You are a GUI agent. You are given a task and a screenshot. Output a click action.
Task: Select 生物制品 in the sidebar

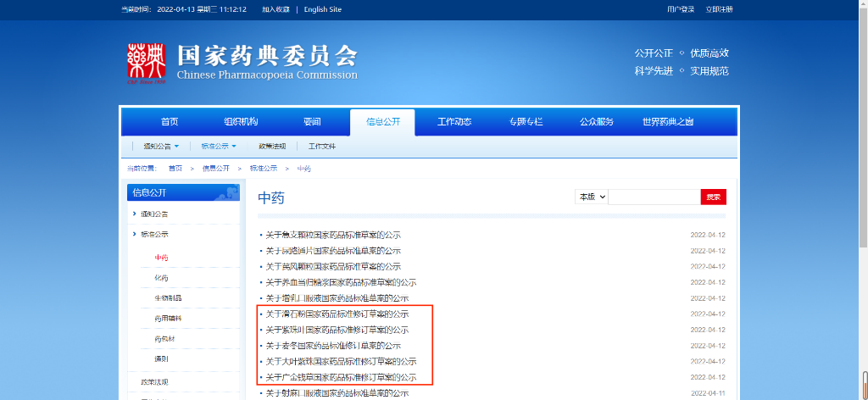pos(168,298)
